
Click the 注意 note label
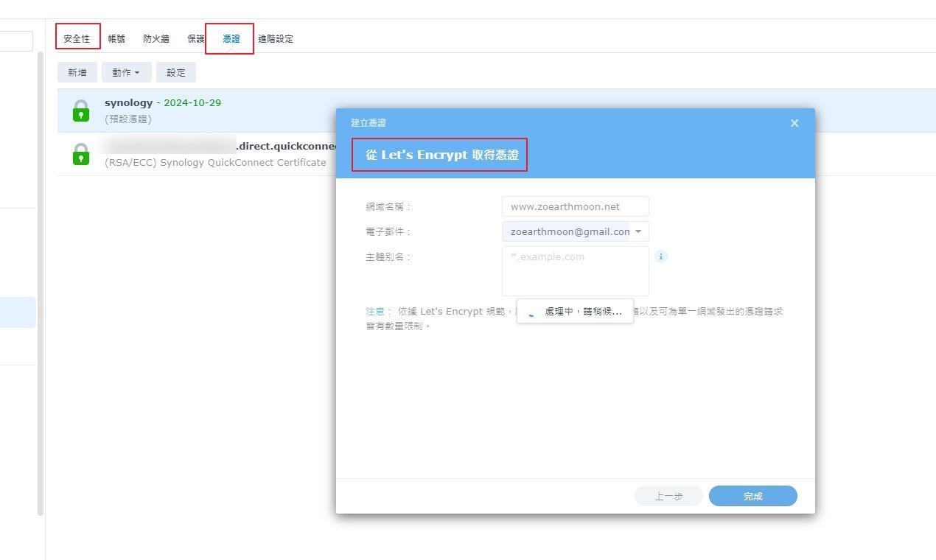(377, 312)
